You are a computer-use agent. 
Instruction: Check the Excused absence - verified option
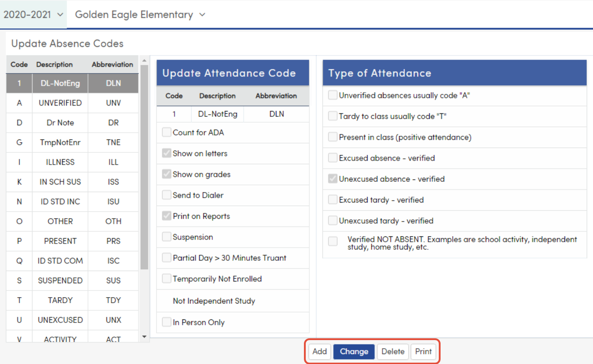pos(332,158)
